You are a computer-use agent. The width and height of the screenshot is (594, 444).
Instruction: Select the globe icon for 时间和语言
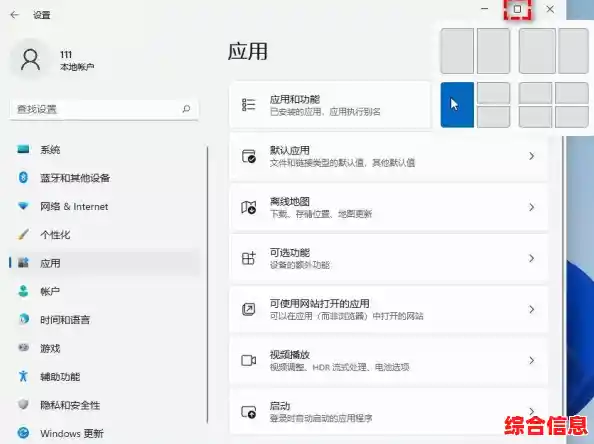pos(23,319)
